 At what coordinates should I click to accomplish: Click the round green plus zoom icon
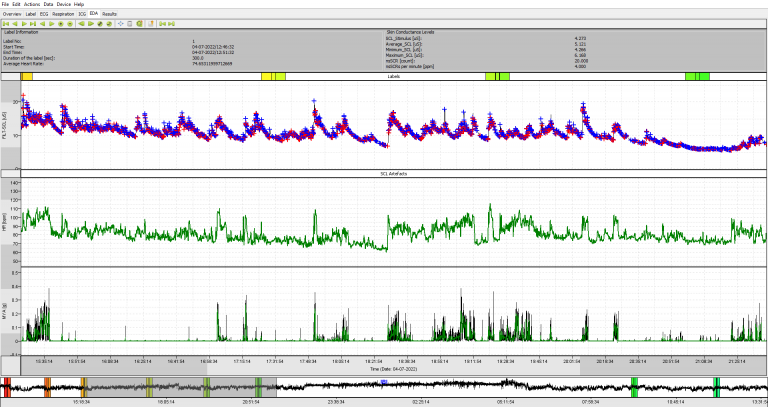pos(61,24)
